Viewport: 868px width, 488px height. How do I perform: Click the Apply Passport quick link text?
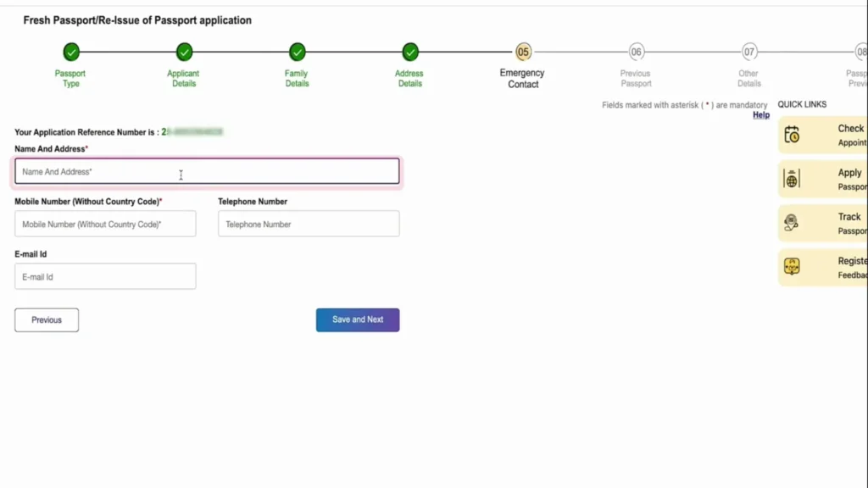[x=853, y=180]
